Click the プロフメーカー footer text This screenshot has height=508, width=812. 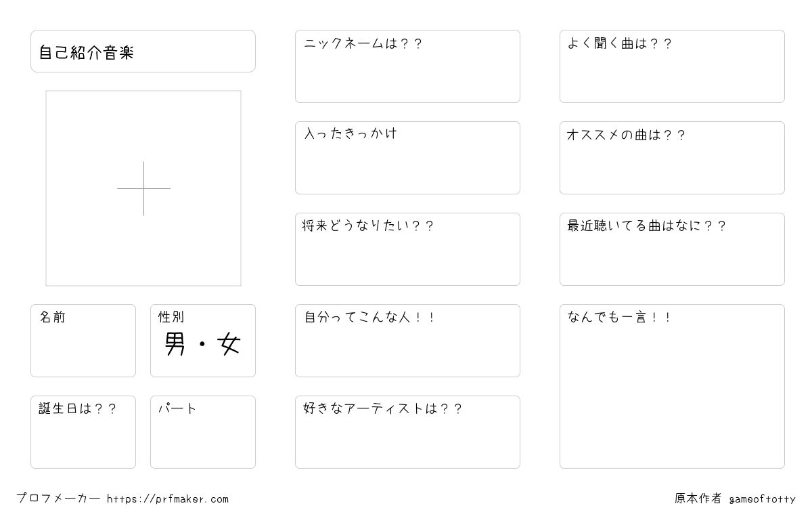tap(58, 499)
